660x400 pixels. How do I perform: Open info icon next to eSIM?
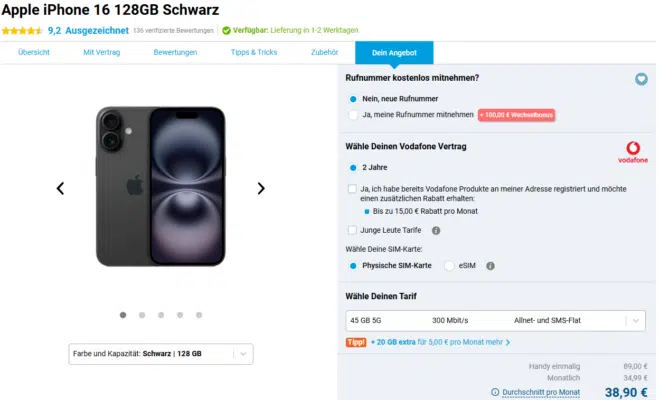point(490,266)
